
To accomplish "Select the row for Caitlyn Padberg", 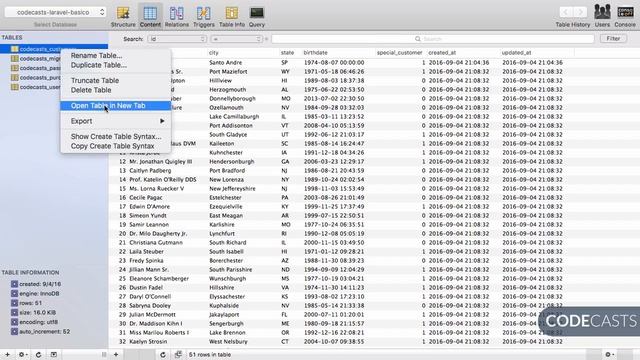I will [374, 171].
